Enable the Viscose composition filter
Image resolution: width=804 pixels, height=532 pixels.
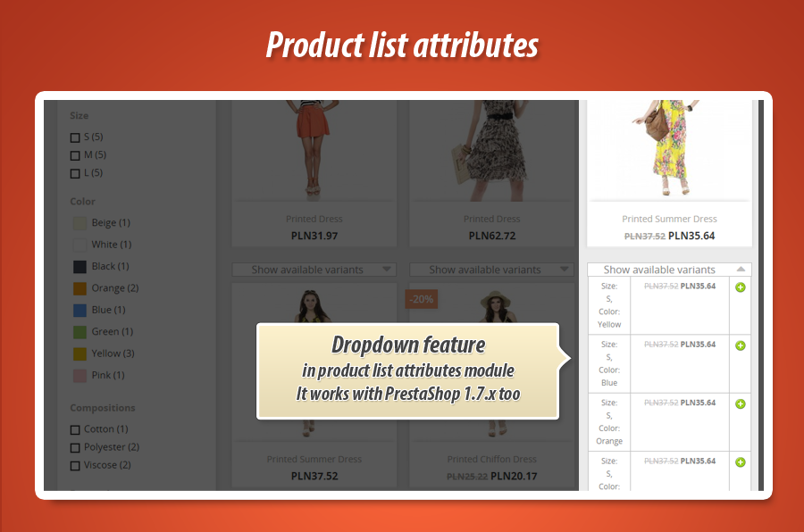[x=75, y=464]
